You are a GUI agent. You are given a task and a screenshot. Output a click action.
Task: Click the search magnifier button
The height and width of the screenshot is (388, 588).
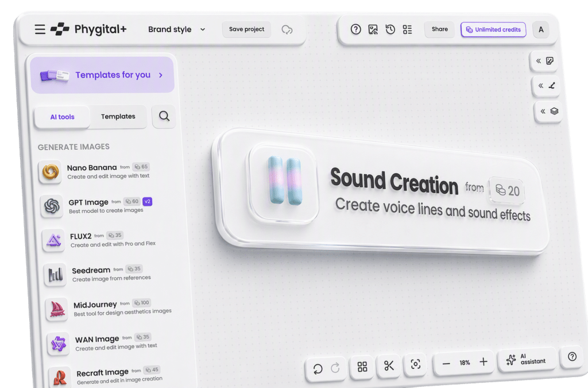[164, 116]
